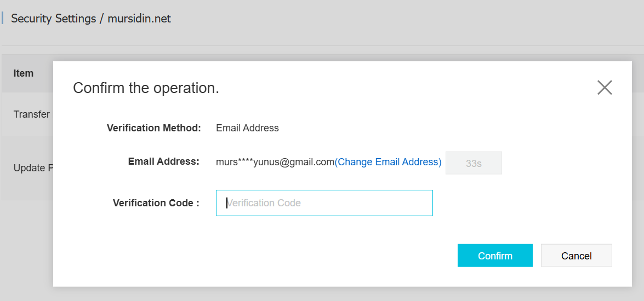
Task: Click the Verification Method label
Action: click(x=154, y=128)
